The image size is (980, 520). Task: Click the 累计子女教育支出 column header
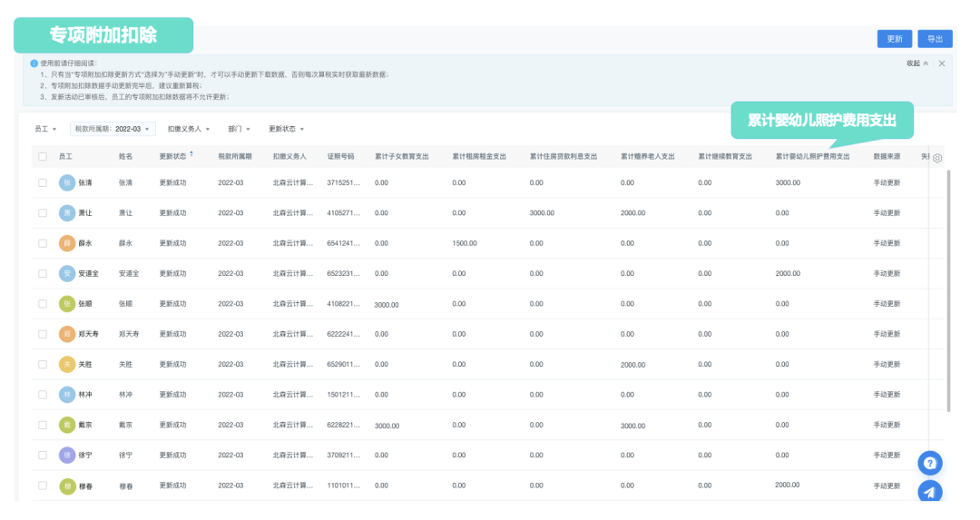402,156
